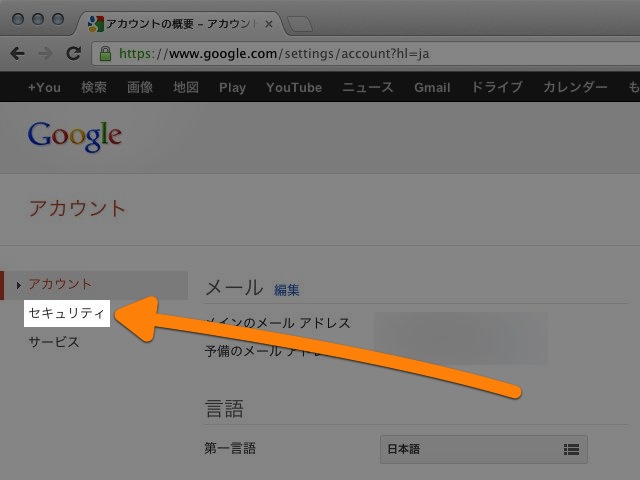This screenshot has height=480, width=640.
Task: Close the アカウントの概要 tab
Action: pyautogui.click(x=269, y=24)
